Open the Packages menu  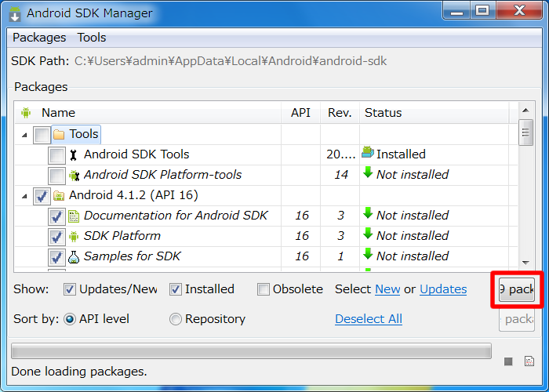tap(39, 38)
